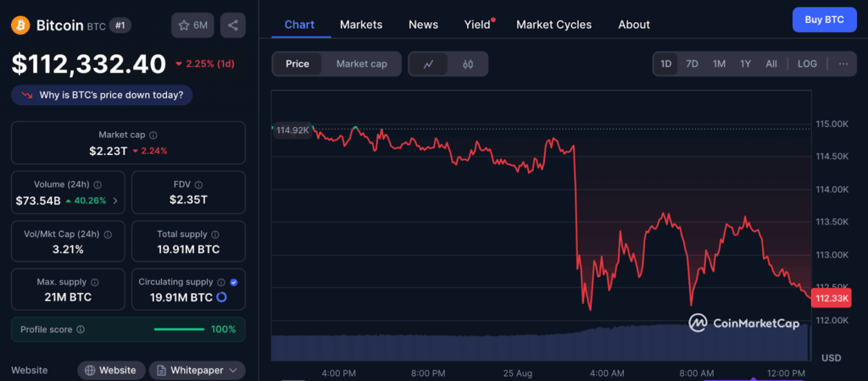The image size is (868, 381).
Task: Click the orange Bitcoin logo icon
Action: pyautogui.click(x=20, y=25)
